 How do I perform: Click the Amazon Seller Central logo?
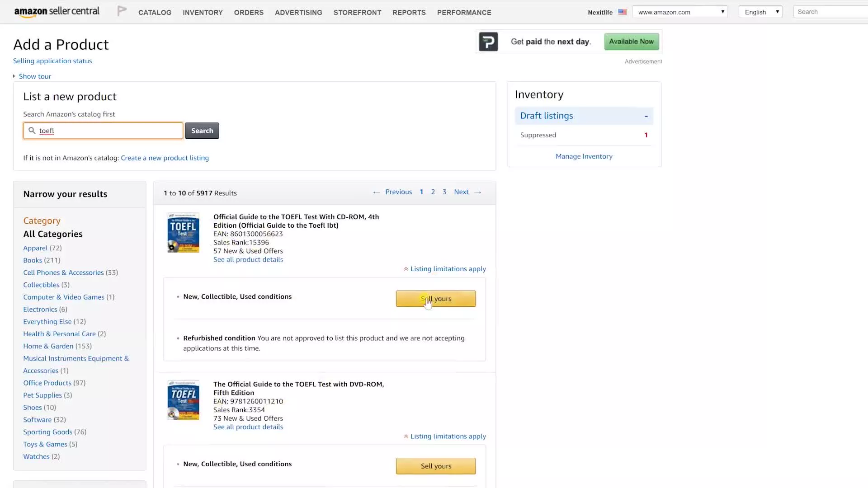[57, 12]
